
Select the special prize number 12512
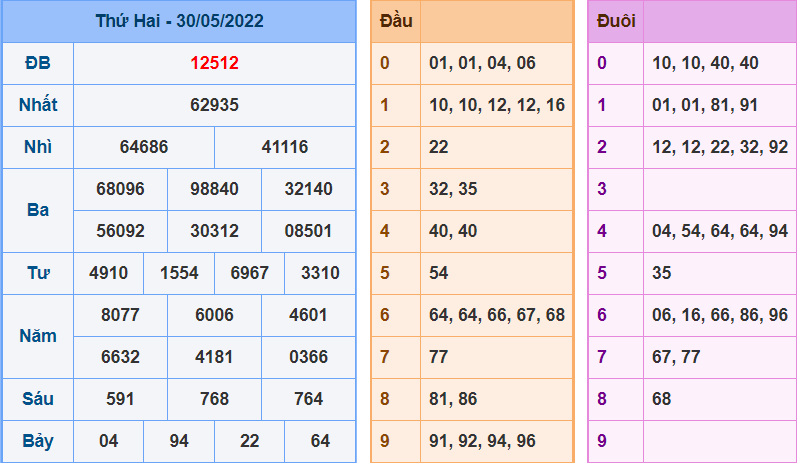pos(214,63)
